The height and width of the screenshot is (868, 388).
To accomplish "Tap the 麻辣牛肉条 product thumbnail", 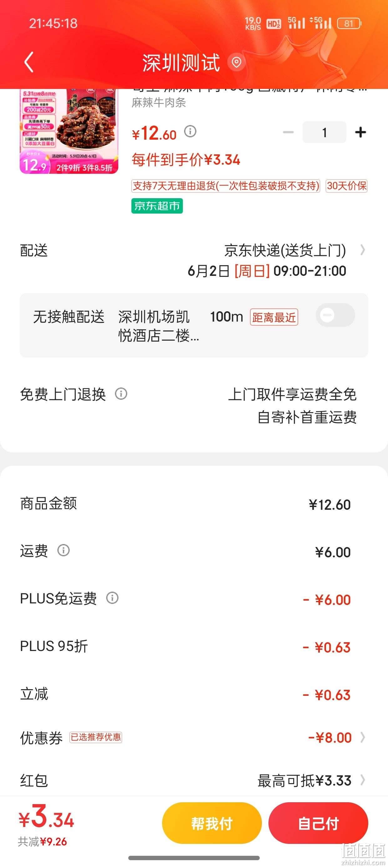I will click(x=69, y=132).
